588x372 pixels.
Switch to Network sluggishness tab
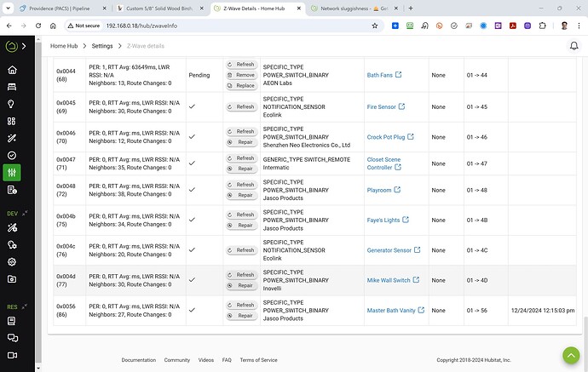click(x=354, y=9)
